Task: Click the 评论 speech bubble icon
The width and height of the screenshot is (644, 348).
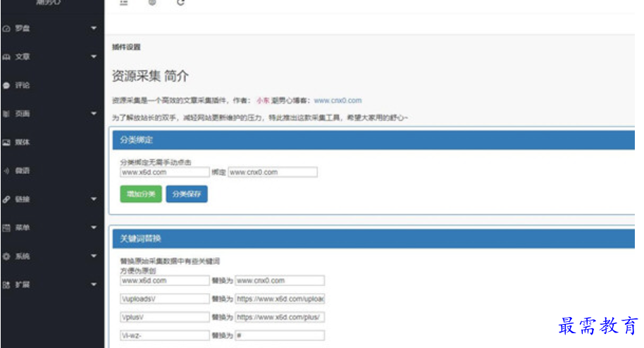Action: 6,85
